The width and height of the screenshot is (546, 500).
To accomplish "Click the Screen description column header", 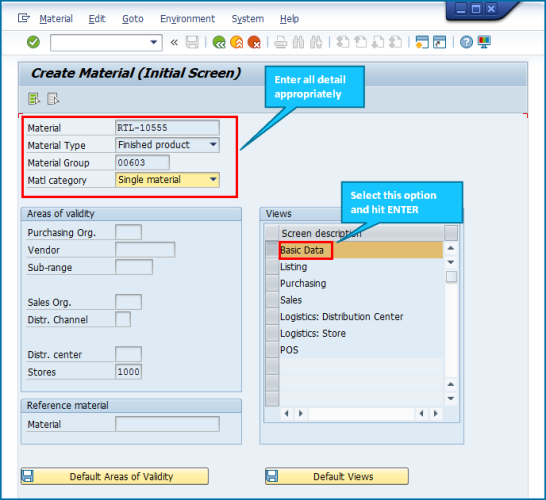I will tap(361, 233).
